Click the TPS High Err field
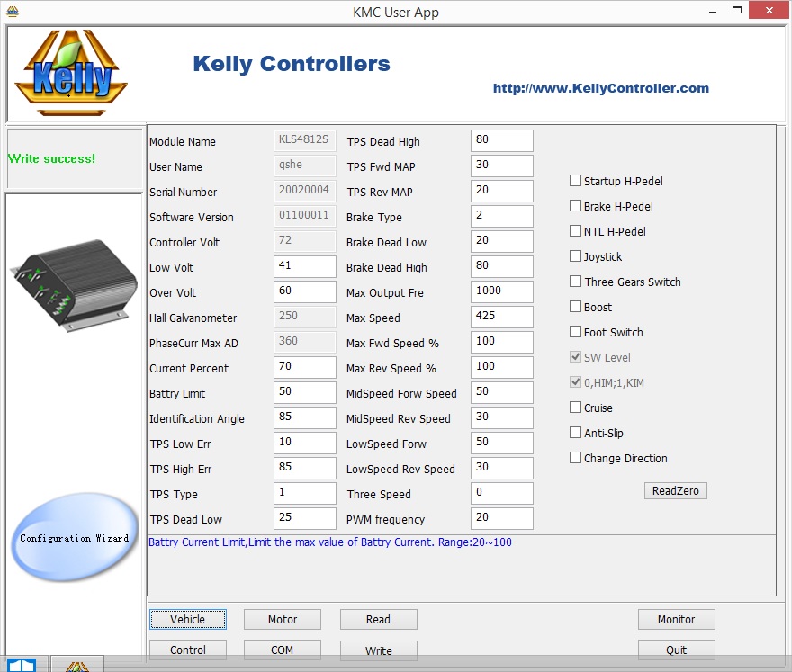This screenshot has height=672, width=792. coord(304,469)
